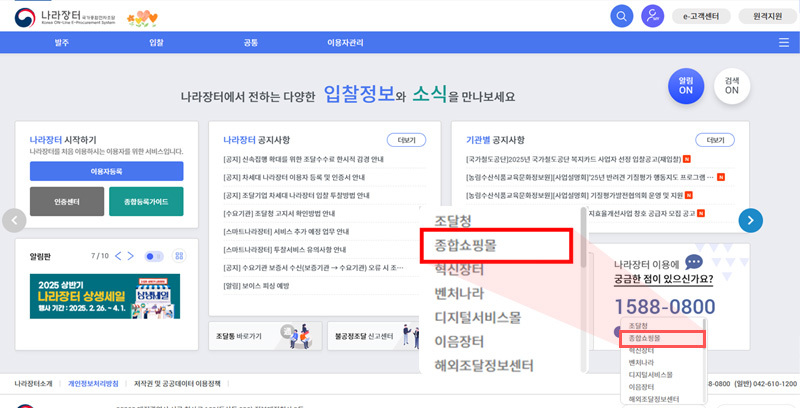The width and height of the screenshot is (800, 408).
Task: Open notice 수요기관 보증서 수신 오류
Action: point(314,268)
